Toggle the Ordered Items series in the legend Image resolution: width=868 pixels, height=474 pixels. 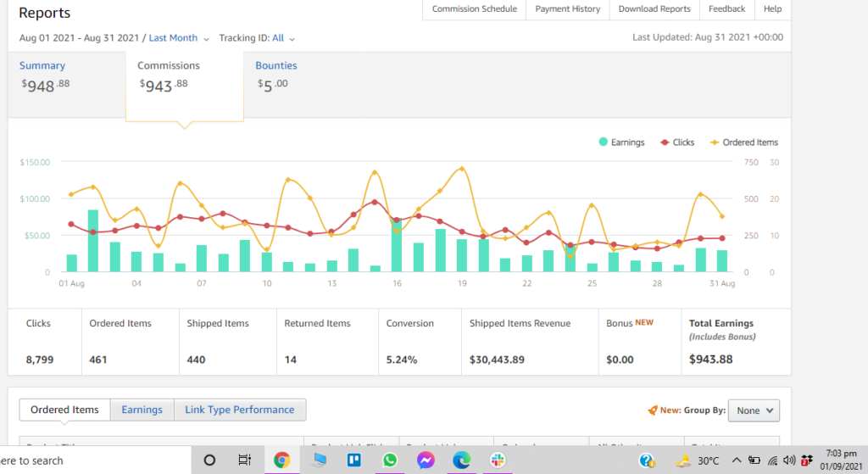[744, 142]
